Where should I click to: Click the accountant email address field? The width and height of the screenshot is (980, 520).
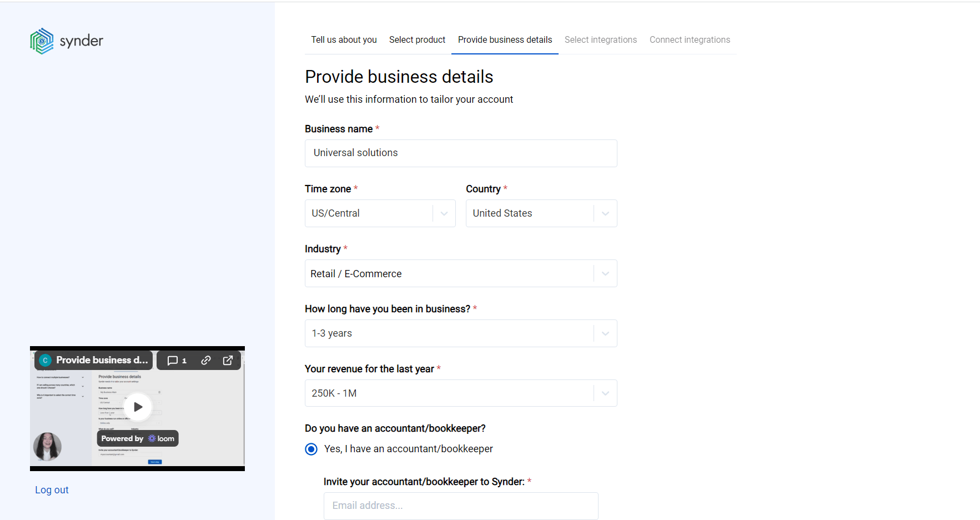click(460, 506)
